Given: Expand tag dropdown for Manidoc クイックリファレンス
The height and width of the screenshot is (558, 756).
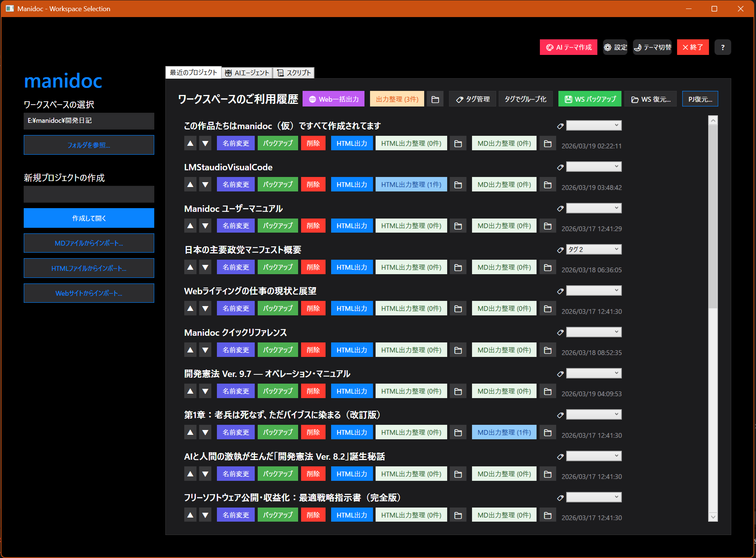Looking at the screenshot, I should click(x=594, y=332).
